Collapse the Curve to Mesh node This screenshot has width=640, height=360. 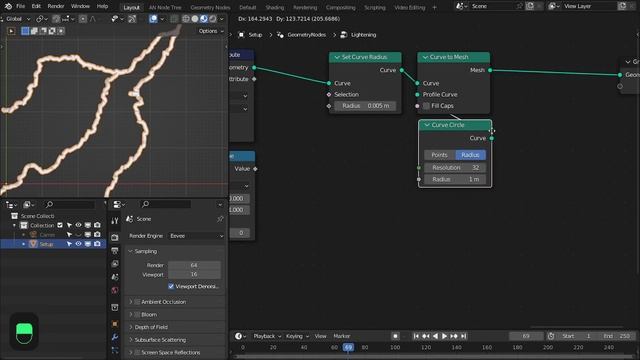point(425,57)
